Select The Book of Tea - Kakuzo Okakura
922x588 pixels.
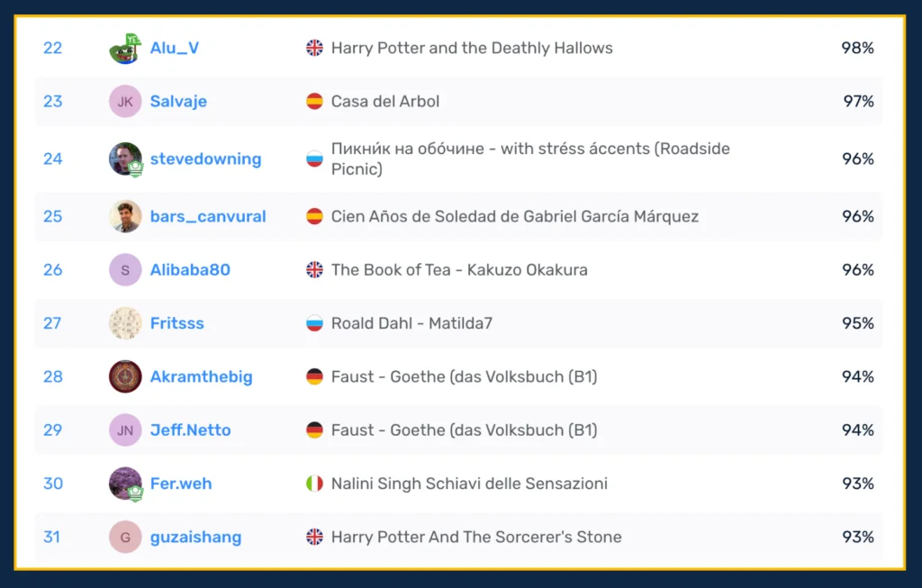click(x=459, y=270)
